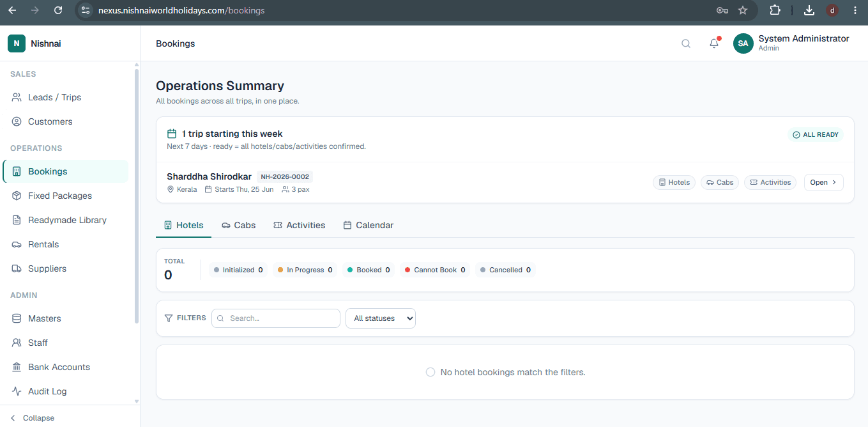
Task: Click the FILTERS funnel icon
Action: pyautogui.click(x=169, y=318)
